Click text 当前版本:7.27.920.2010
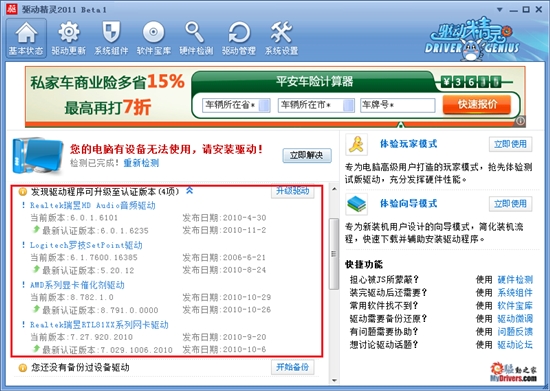 tap(81, 337)
